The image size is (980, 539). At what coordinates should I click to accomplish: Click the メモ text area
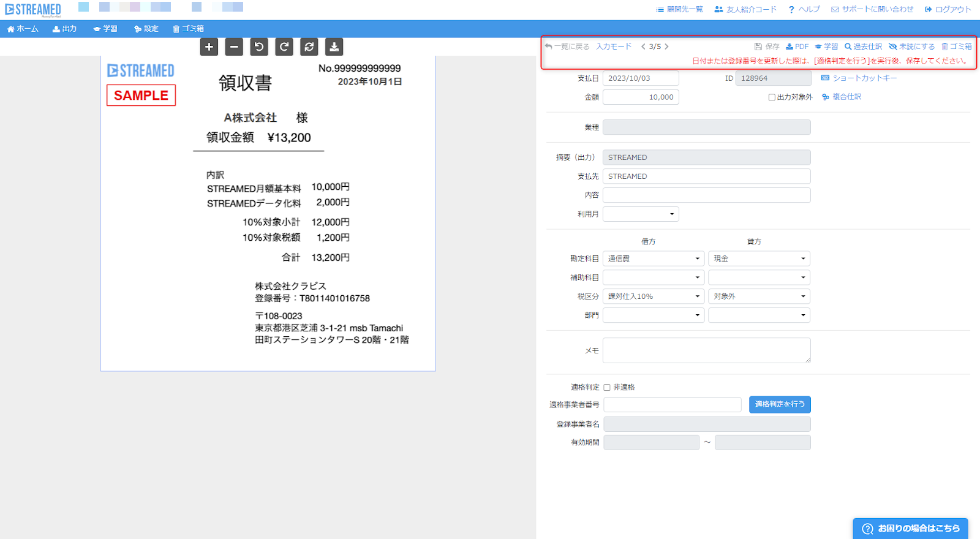point(707,350)
